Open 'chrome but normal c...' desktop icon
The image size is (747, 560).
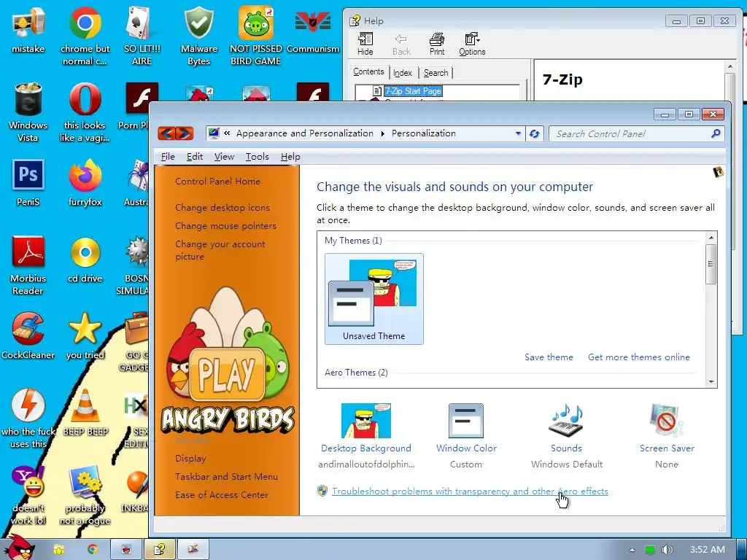click(85, 35)
